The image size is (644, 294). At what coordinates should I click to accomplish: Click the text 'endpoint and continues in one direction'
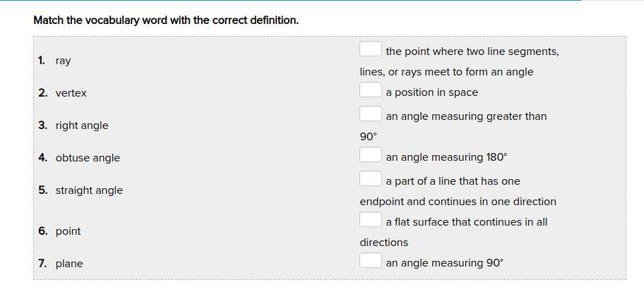pos(458,202)
